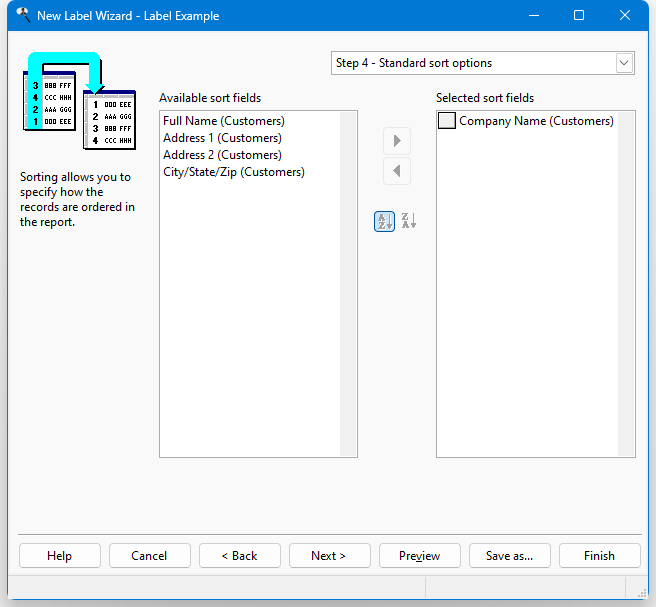Select Company Name (Customers) in selected fields
656x607 pixels.
[536, 121]
